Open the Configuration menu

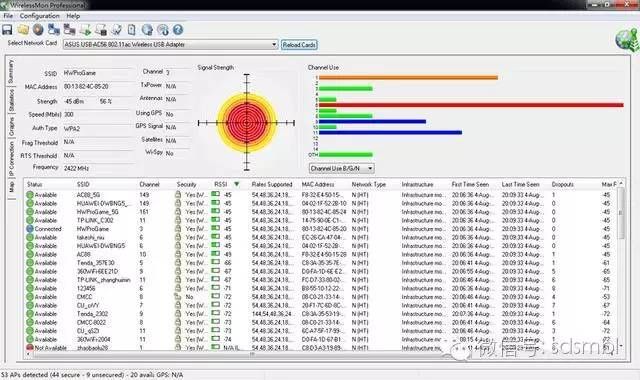point(40,16)
